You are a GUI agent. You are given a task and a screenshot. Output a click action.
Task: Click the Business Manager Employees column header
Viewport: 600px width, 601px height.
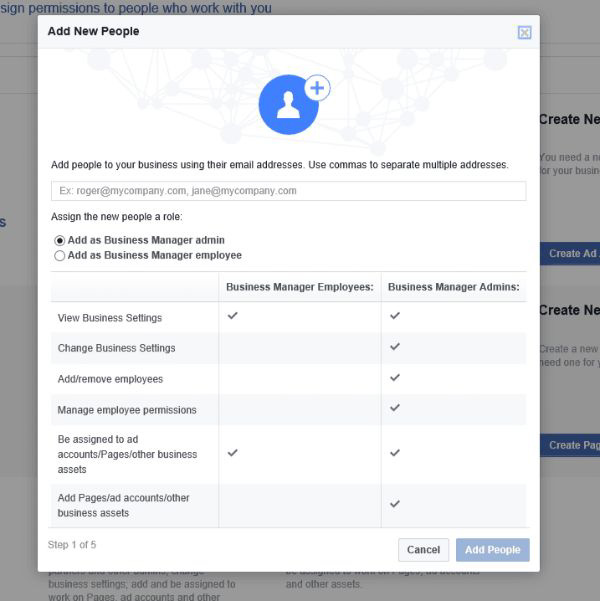[x=299, y=287]
